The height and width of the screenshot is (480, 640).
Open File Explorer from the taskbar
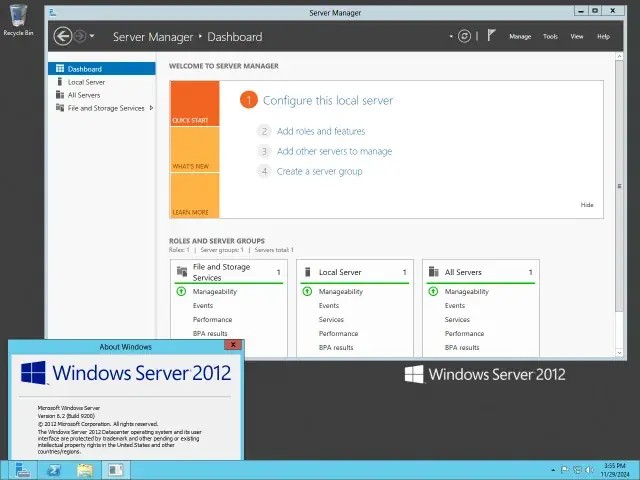click(x=85, y=471)
